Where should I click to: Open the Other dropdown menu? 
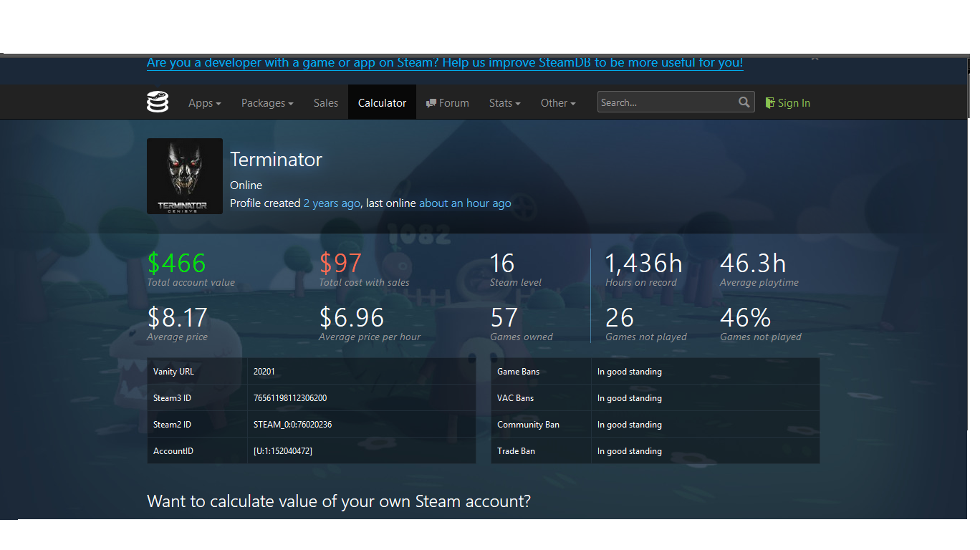(x=558, y=103)
